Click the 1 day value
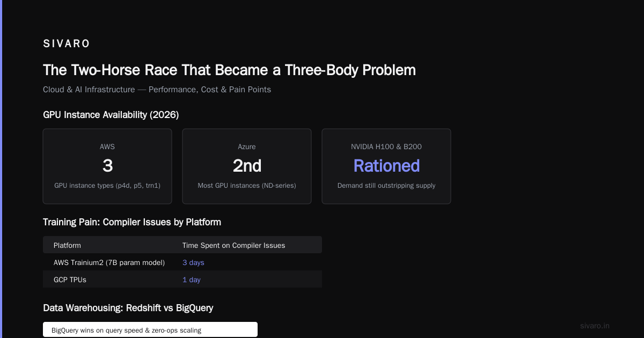The height and width of the screenshot is (338, 644). 192,280
